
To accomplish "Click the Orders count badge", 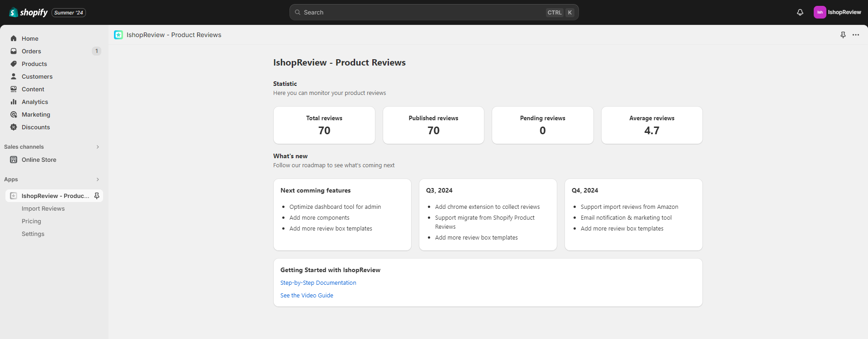I will pyautogui.click(x=96, y=51).
